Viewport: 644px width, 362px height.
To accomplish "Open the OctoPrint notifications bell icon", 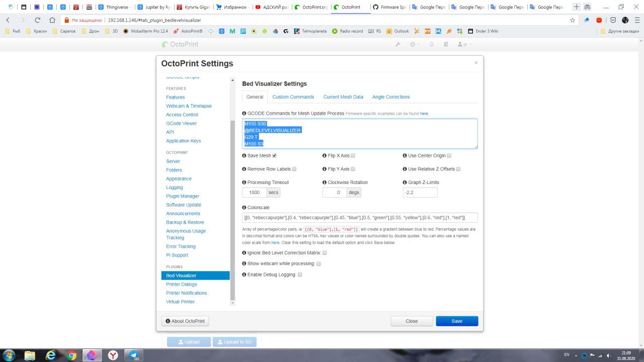I will 431,44.
